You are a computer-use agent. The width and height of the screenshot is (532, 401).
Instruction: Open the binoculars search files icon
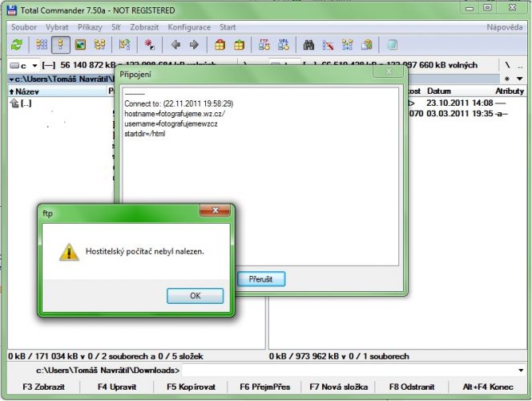click(308, 44)
